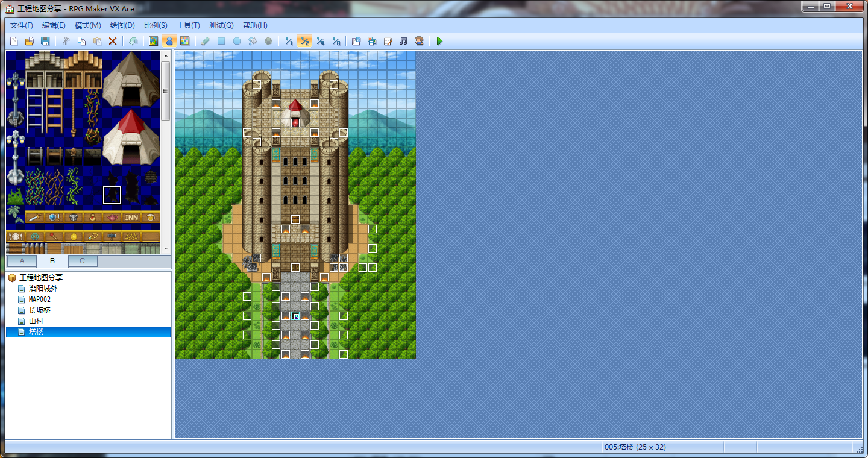Screen dimensions: 868x458
Task: Switch to tileset tab A
Action: coord(22,261)
